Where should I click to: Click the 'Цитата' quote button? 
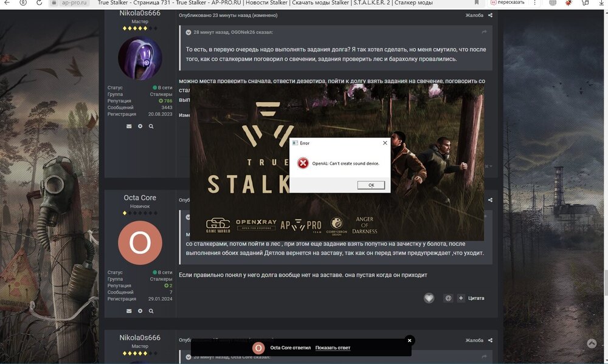coord(476,298)
